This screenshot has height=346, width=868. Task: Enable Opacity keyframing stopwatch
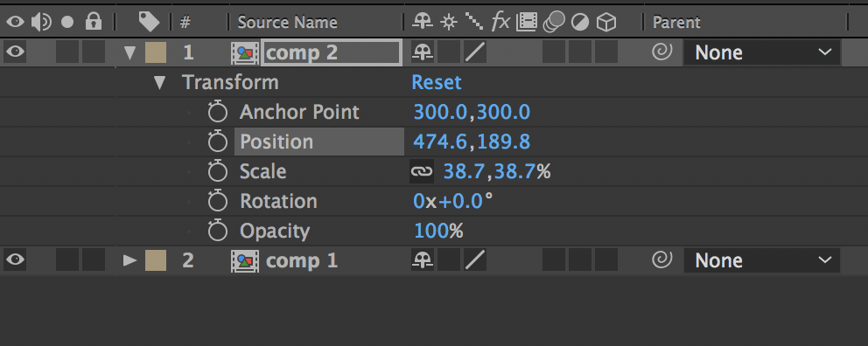point(218,231)
